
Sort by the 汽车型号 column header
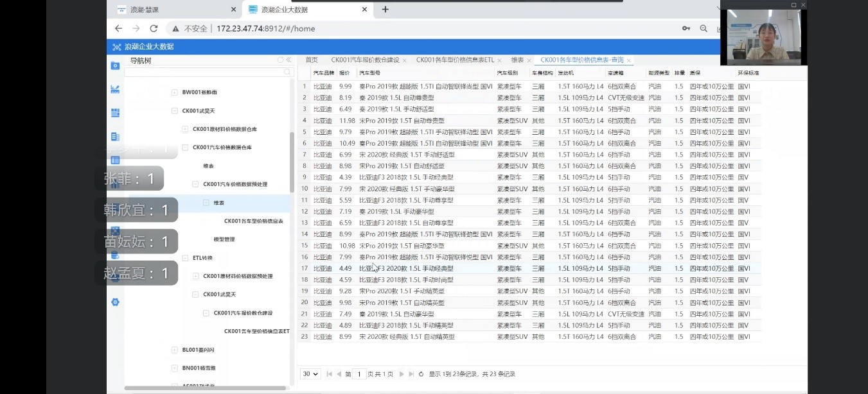tap(369, 73)
